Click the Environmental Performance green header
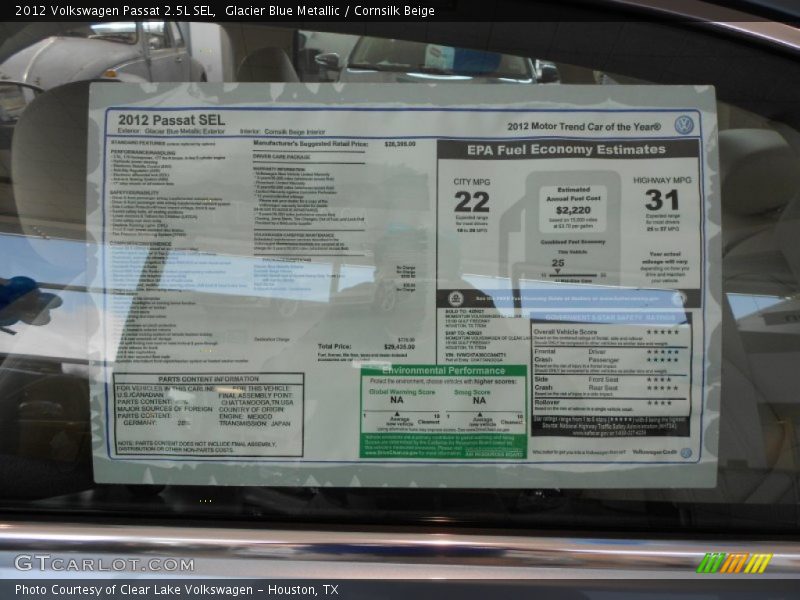 (442, 370)
